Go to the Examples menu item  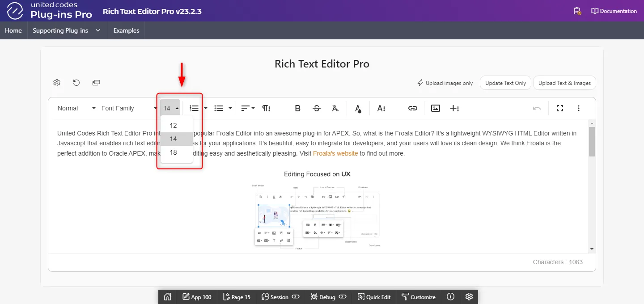coord(126,30)
